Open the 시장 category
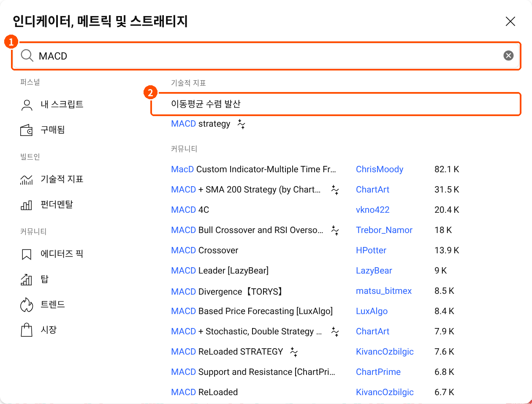Screen dimensions: 532x404 (x=49, y=330)
